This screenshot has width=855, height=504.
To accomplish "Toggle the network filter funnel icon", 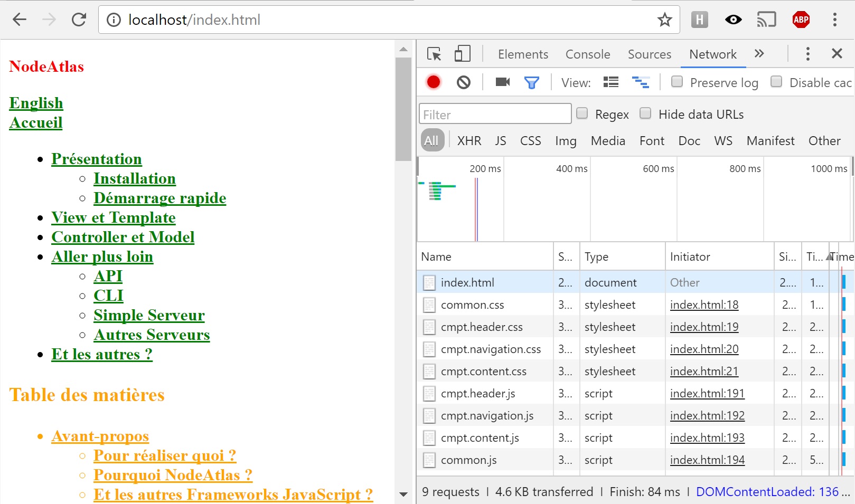I will click(532, 82).
